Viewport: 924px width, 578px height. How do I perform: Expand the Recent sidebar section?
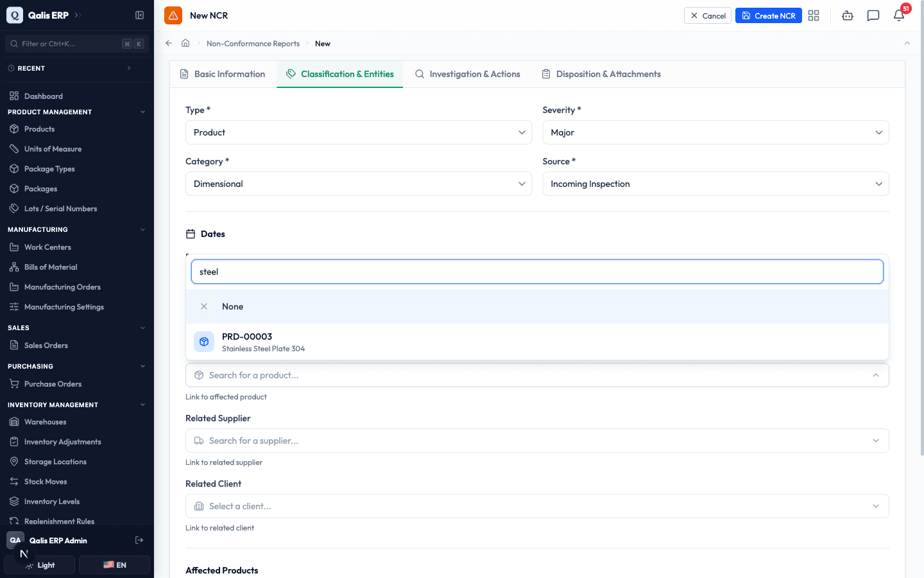(69, 68)
